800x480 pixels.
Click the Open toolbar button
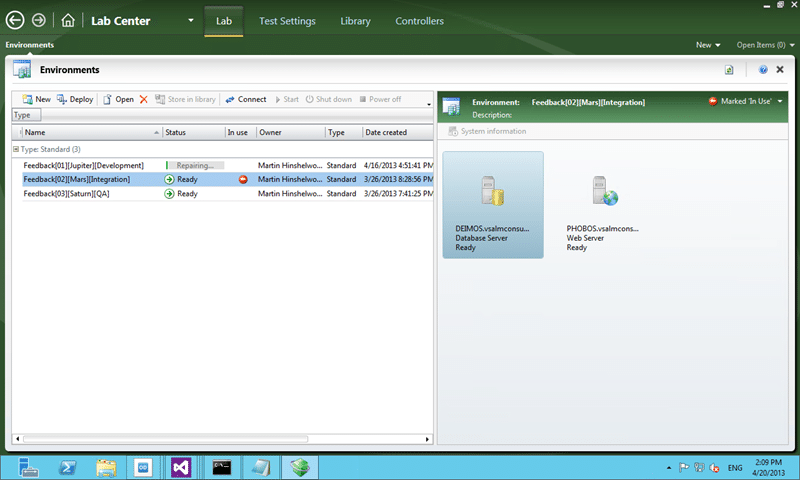click(x=118, y=99)
